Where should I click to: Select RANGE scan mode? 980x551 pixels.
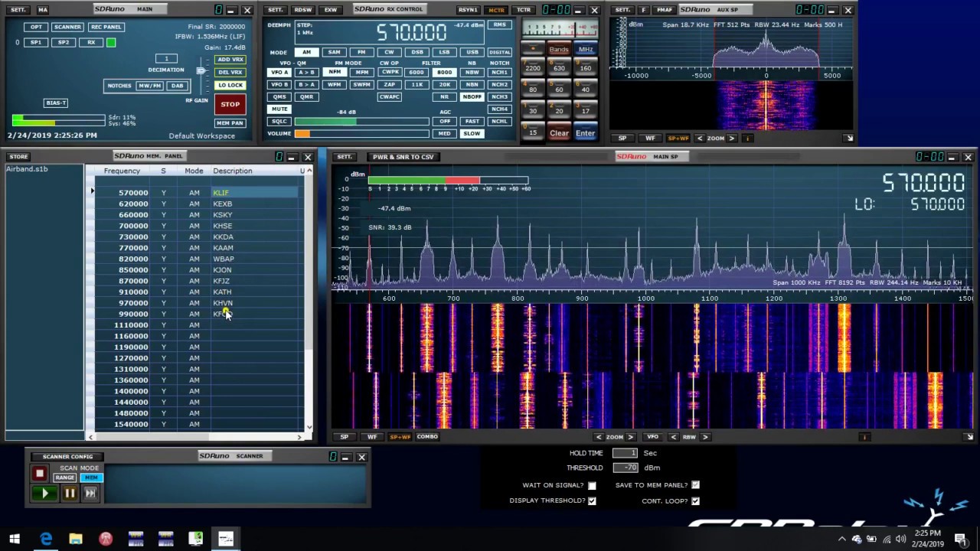click(65, 478)
